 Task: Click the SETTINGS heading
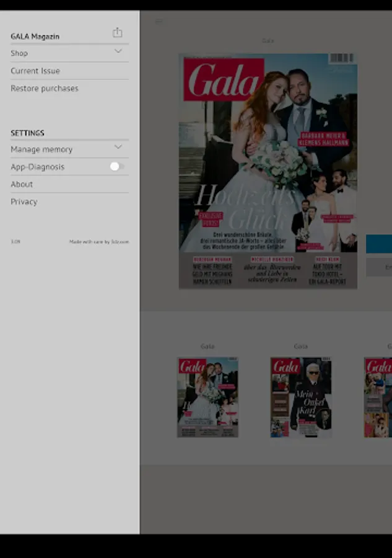pyautogui.click(x=27, y=133)
